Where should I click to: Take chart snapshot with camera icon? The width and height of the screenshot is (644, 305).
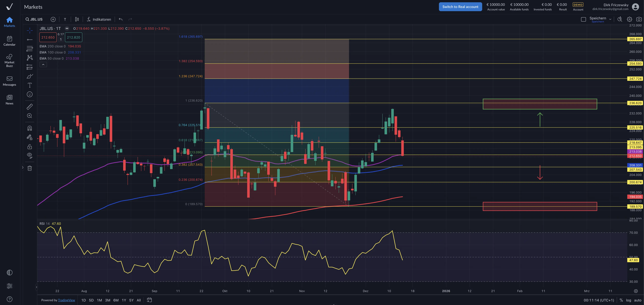click(639, 19)
